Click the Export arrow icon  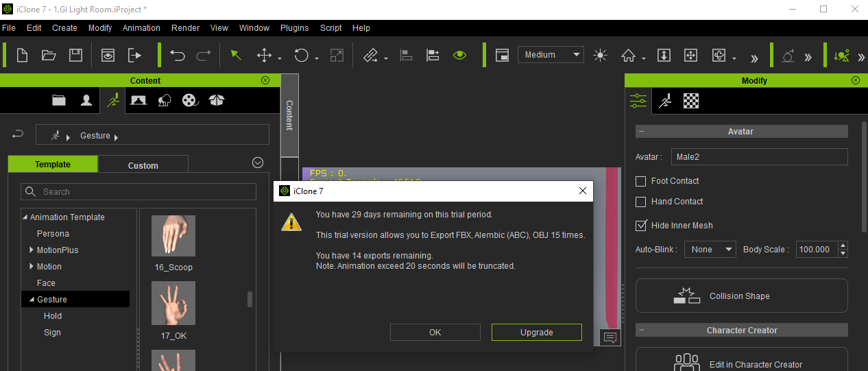click(135, 56)
